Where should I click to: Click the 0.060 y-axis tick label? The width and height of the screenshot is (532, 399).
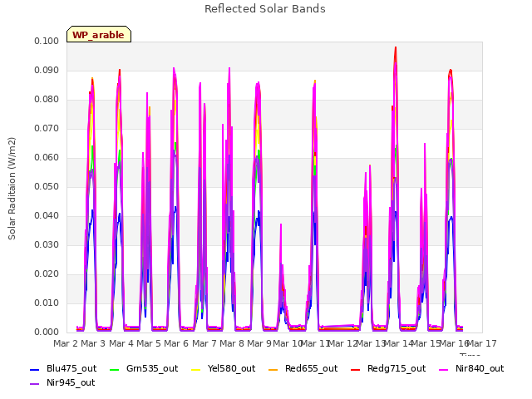pyautogui.click(x=47, y=158)
